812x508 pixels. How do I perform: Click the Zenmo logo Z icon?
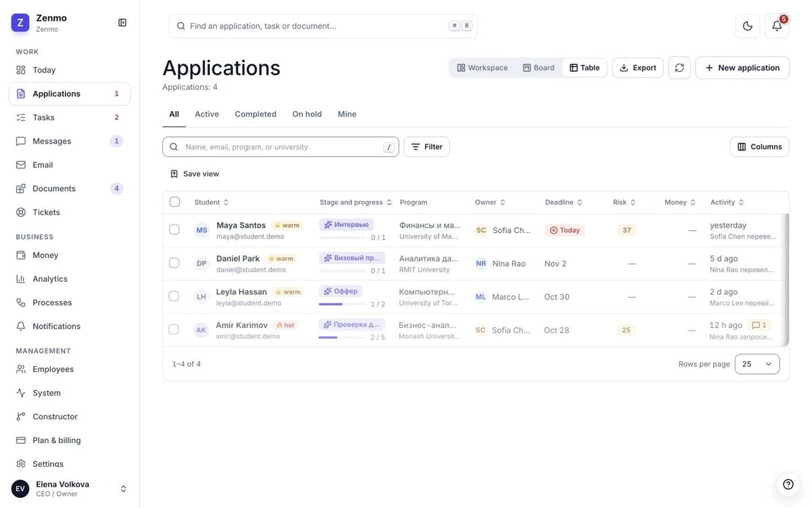click(x=20, y=22)
